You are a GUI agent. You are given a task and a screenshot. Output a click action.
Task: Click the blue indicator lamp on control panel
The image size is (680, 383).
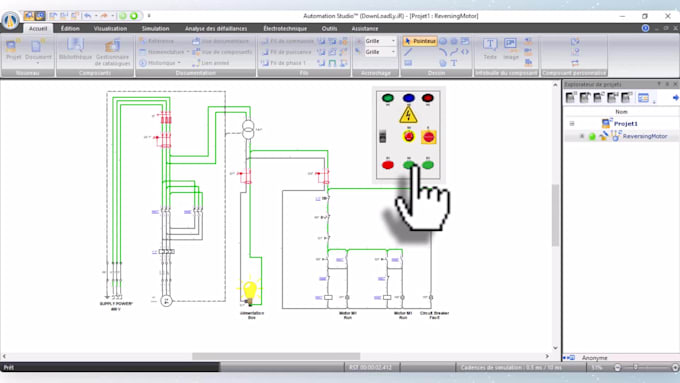(408, 98)
